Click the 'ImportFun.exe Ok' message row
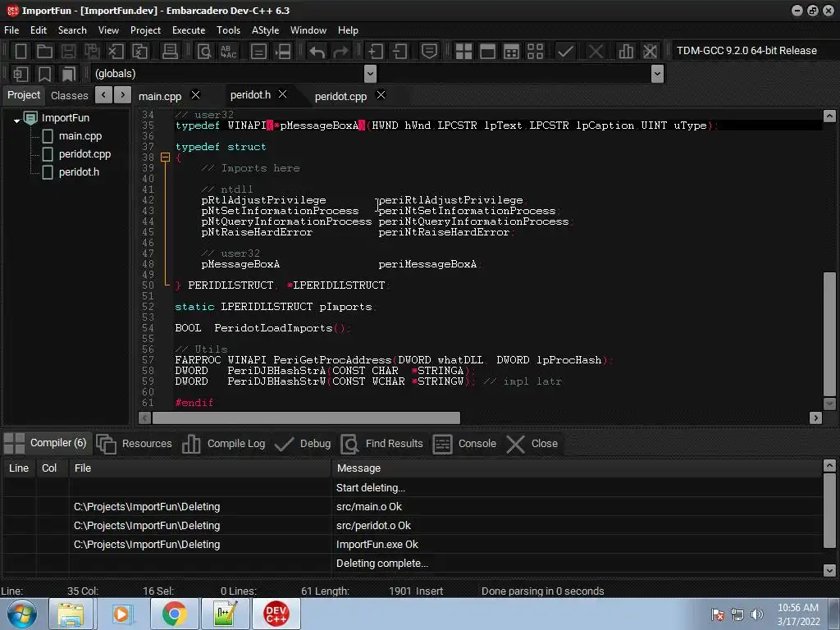 coord(413,545)
